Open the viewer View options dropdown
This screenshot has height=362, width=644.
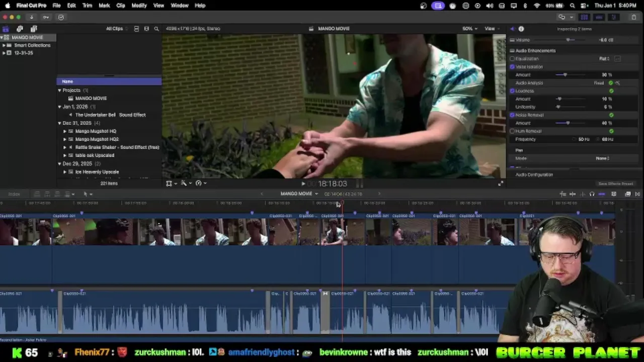click(x=492, y=29)
